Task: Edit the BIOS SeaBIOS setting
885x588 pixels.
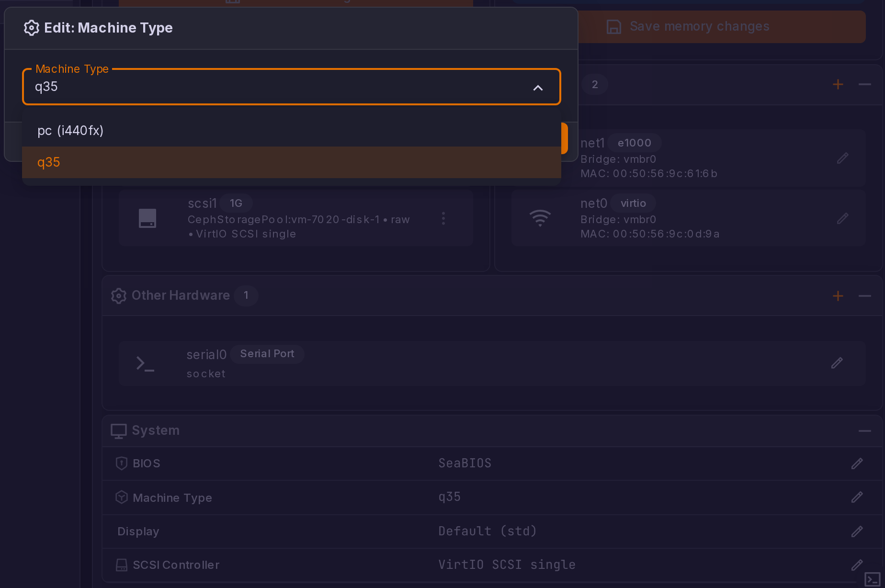Action: pos(857,464)
